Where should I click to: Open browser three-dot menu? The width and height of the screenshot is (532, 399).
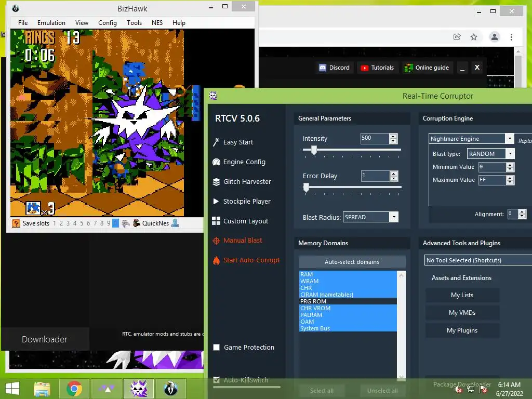(511, 37)
